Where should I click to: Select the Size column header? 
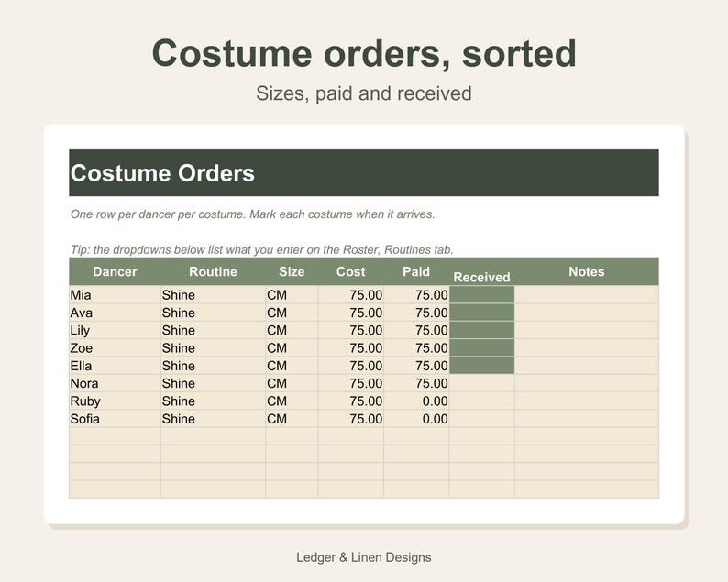pyautogui.click(x=292, y=271)
